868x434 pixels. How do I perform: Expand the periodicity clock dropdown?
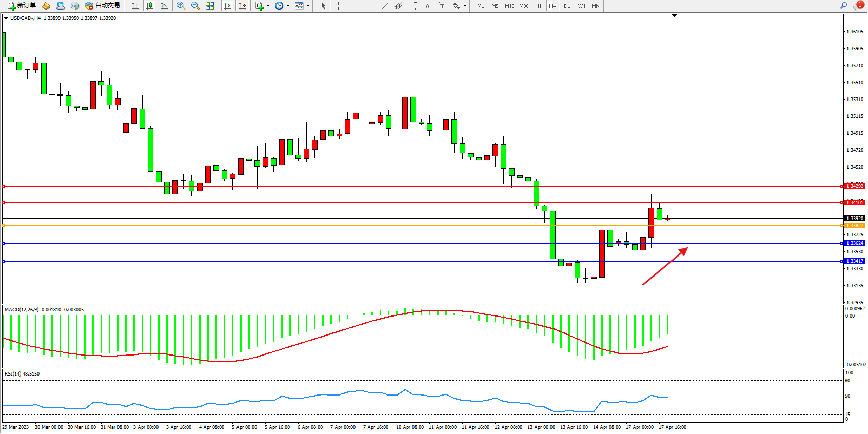click(288, 6)
